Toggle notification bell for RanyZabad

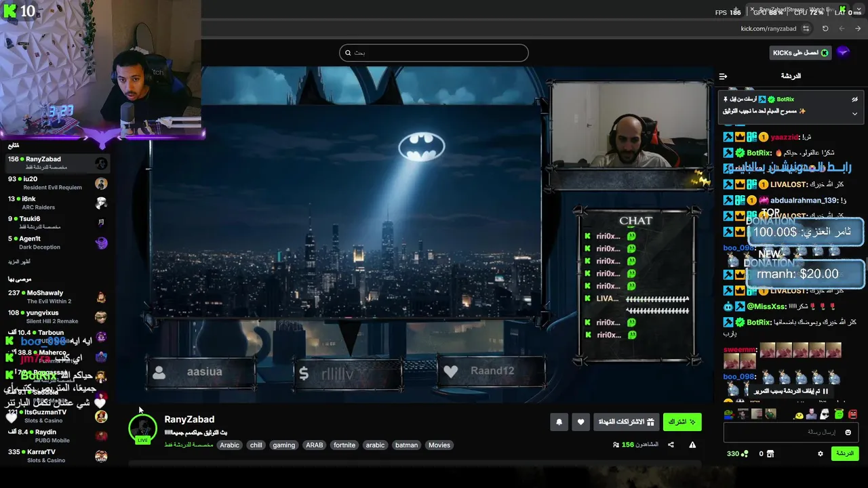pyautogui.click(x=559, y=422)
